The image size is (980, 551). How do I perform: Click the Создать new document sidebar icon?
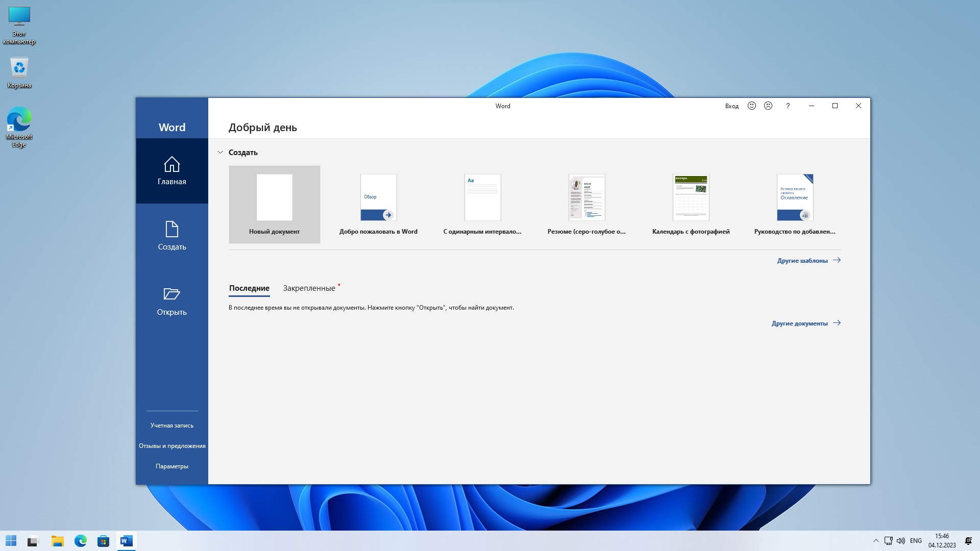[171, 230]
